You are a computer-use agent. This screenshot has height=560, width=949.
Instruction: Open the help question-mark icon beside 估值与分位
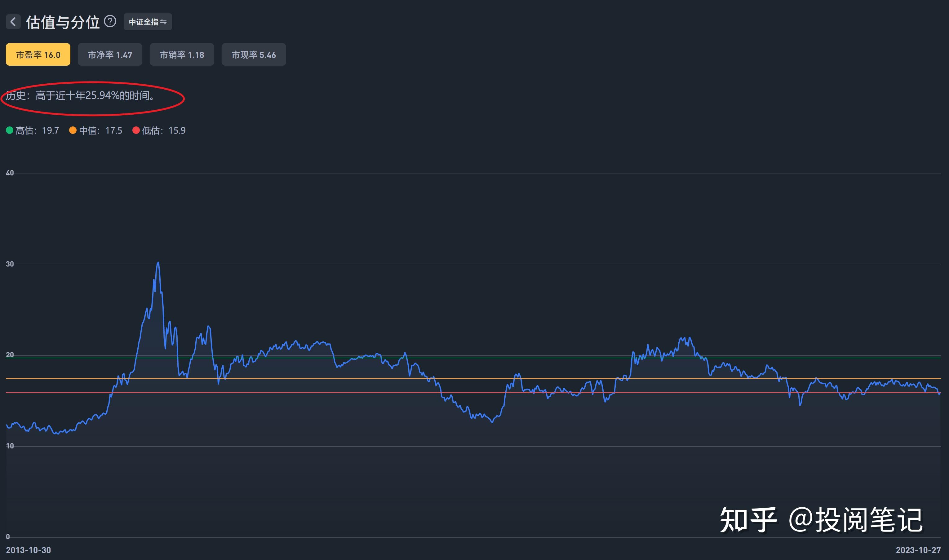pyautogui.click(x=110, y=21)
